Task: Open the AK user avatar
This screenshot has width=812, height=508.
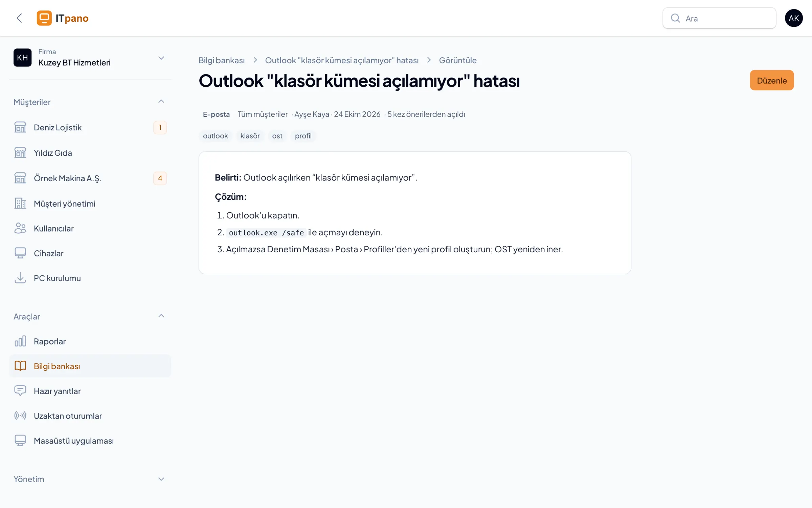Action: click(x=794, y=18)
